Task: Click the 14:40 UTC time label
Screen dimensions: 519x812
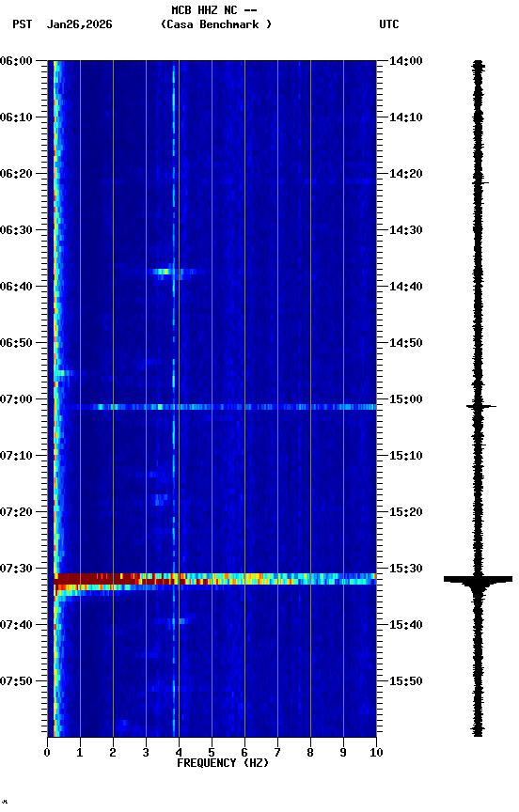Action: point(406,287)
